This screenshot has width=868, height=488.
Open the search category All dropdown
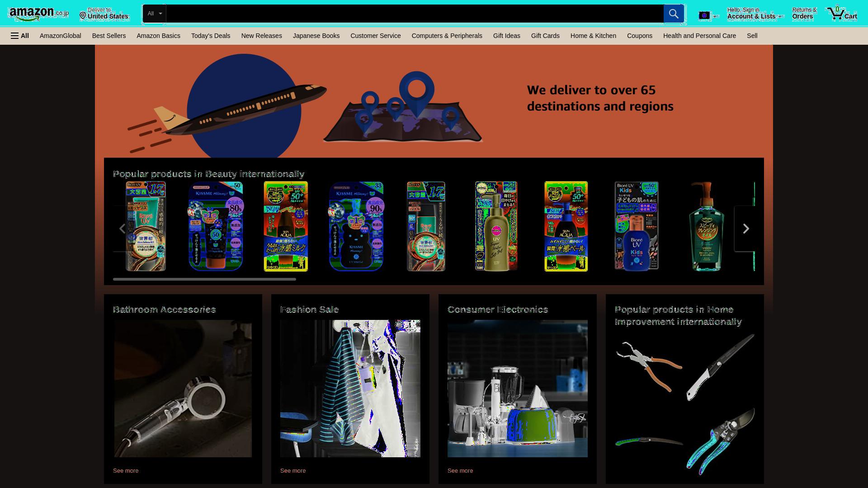coord(155,14)
